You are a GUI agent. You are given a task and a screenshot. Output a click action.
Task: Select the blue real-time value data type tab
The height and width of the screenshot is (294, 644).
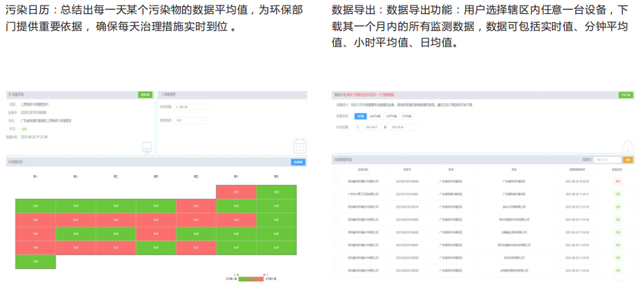click(360, 117)
